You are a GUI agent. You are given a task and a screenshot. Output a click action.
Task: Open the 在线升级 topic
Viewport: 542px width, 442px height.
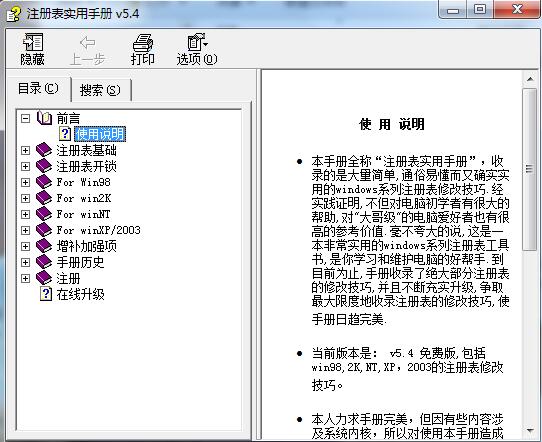point(80,294)
